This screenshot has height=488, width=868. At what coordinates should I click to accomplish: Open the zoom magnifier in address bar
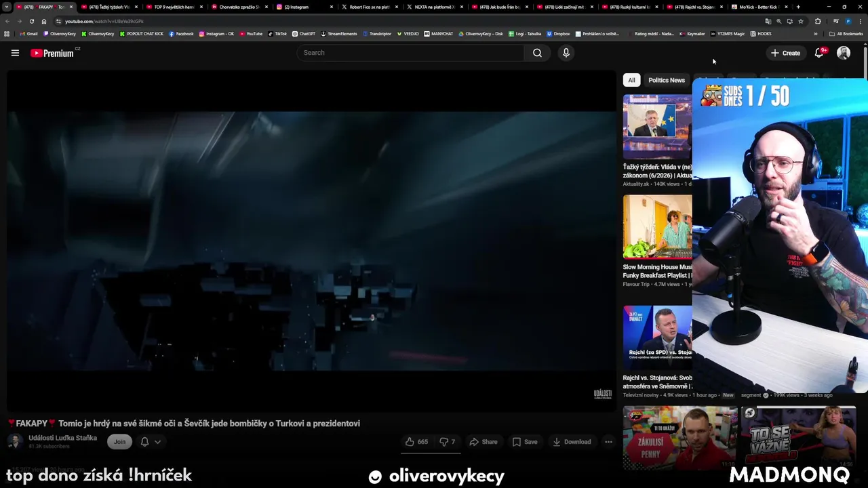coord(778,21)
